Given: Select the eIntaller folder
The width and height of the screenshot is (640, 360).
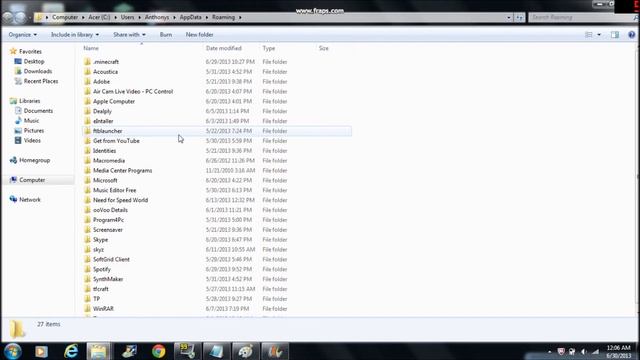Looking at the screenshot, I should (103, 121).
